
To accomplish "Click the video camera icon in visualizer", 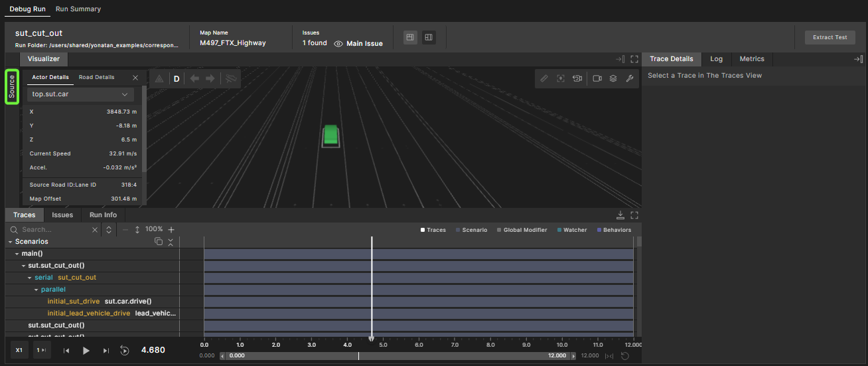I will click(597, 78).
